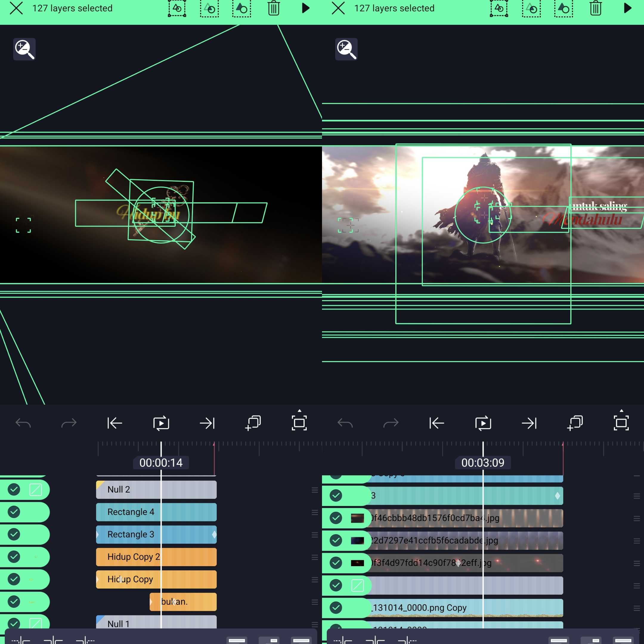This screenshot has height=644, width=644.
Task: Group layers icon in left editor top bar
Action: [x=177, y=8]
